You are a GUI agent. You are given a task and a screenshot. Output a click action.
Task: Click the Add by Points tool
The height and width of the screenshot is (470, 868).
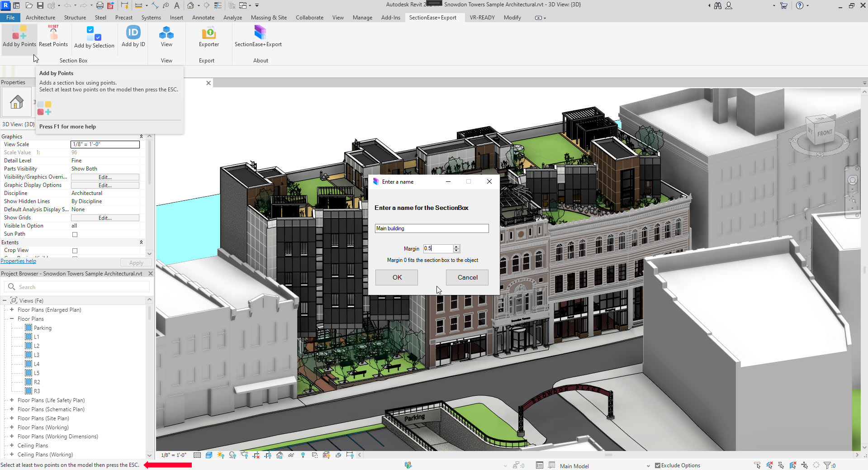click(19, 36)
